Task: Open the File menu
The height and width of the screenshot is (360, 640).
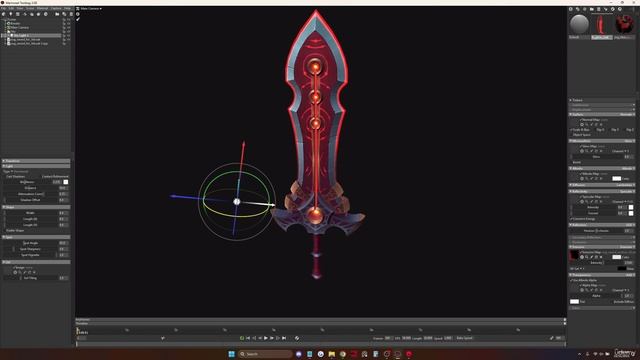Action: (3, 9)
